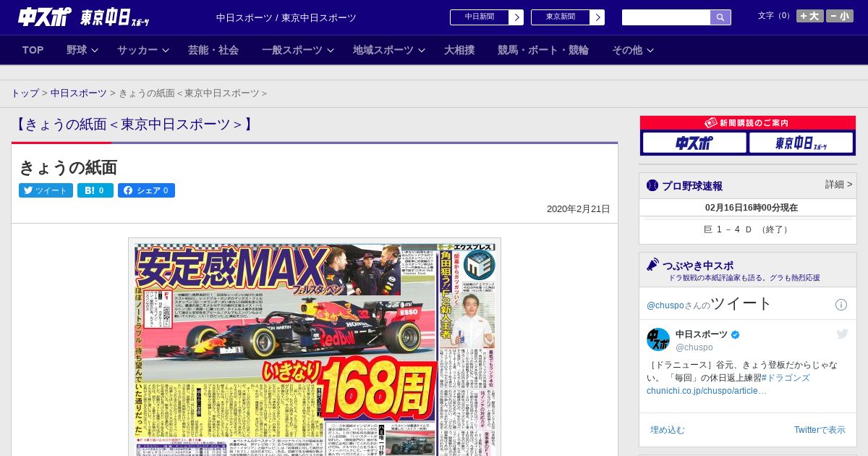
Task: Click the 中日スポーツ breadcrumb link
Action: pyautogui.click(x=79, y=93)
